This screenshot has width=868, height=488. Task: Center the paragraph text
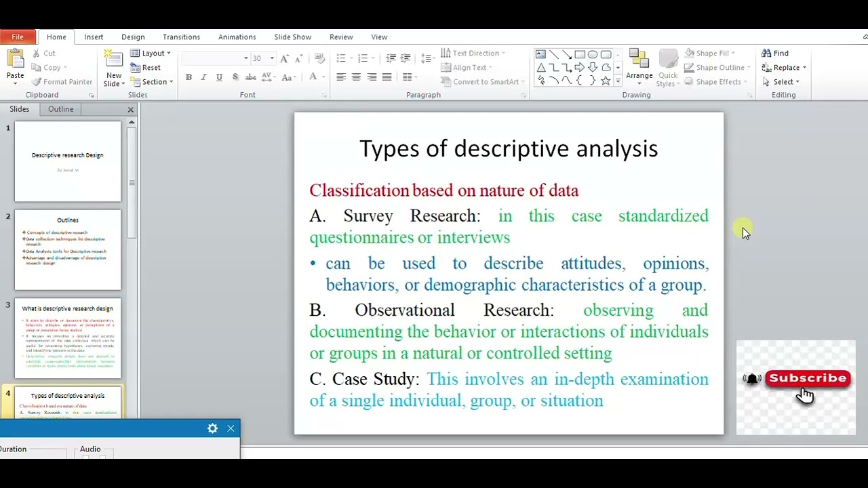(357, 77)
